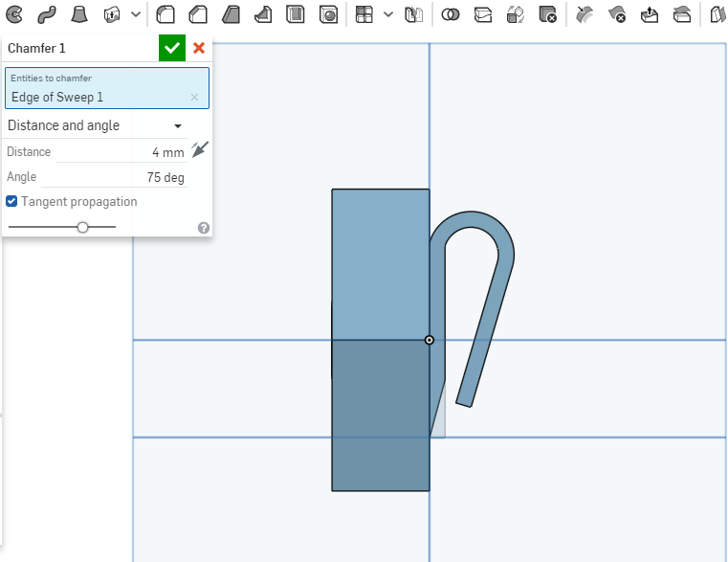Select the Boolean tool
728x562 pixels.
[x=451, y=15]
